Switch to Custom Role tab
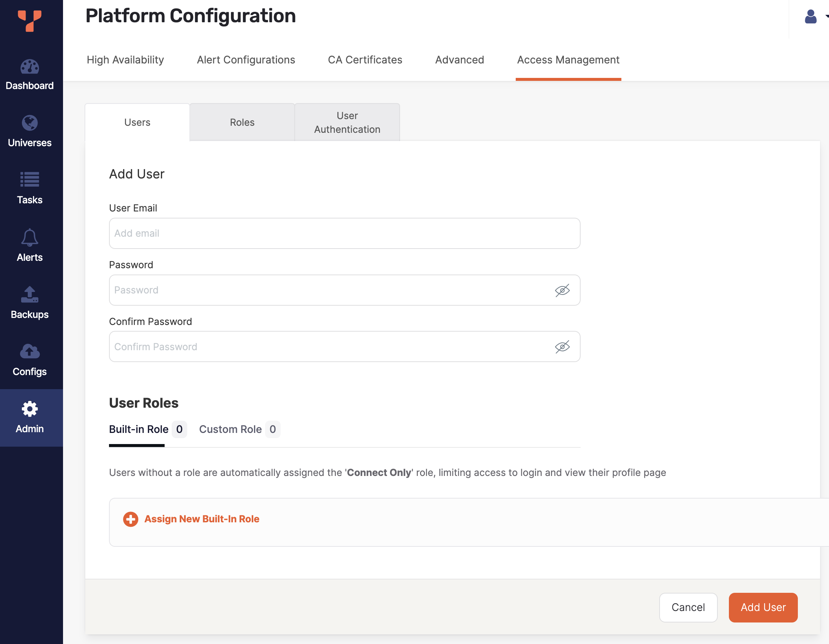The height and width of the screenshot is (644, 829). click(230, 429)
